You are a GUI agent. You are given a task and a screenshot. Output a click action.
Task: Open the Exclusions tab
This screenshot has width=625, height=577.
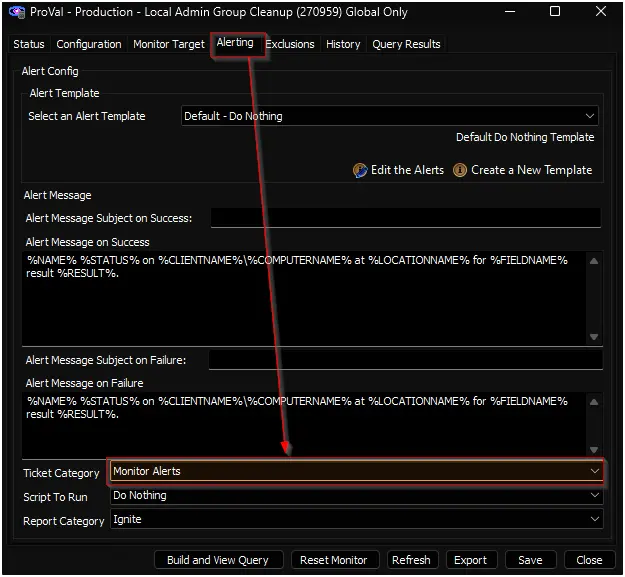(290, 44)
